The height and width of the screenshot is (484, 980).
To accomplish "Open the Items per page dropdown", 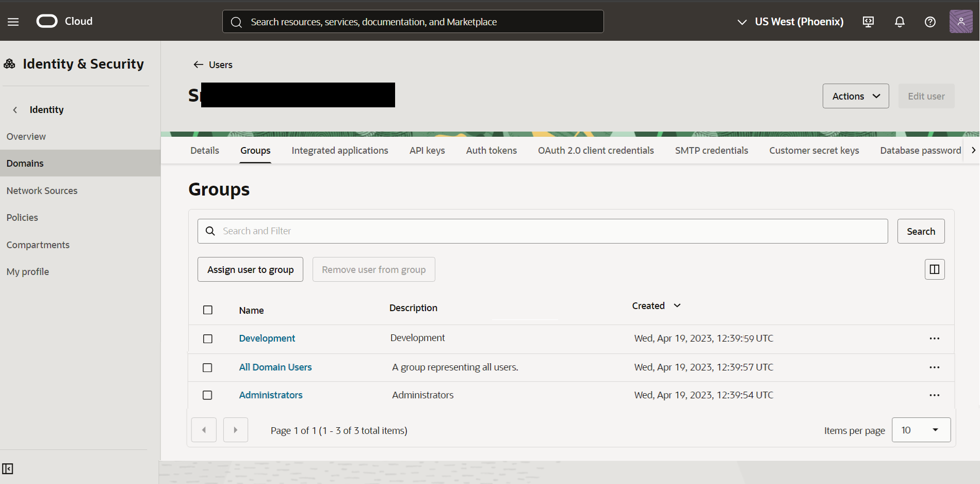I will pyautogui.click(x=921, y=430).
